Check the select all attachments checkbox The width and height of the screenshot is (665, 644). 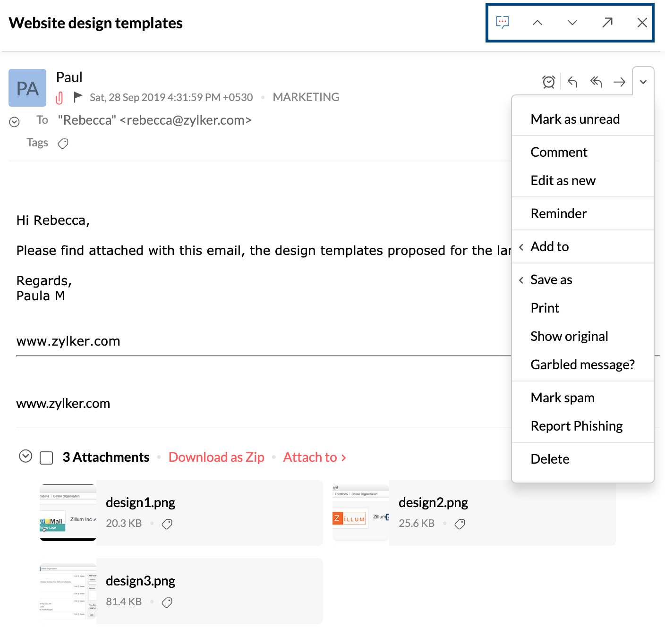tap(46, 458)
